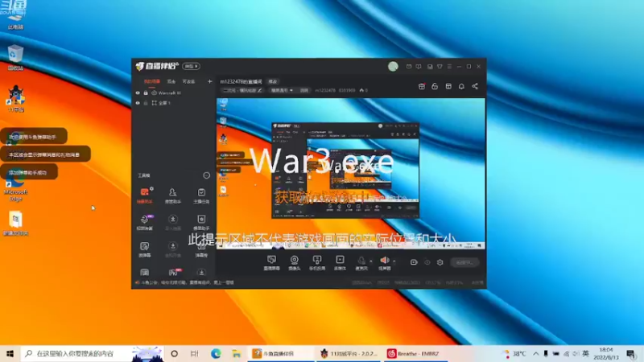The height and width of the screenshot is (362, 644).
Task: Open the streamer tasks tool
Action: (x=201, y=195)
